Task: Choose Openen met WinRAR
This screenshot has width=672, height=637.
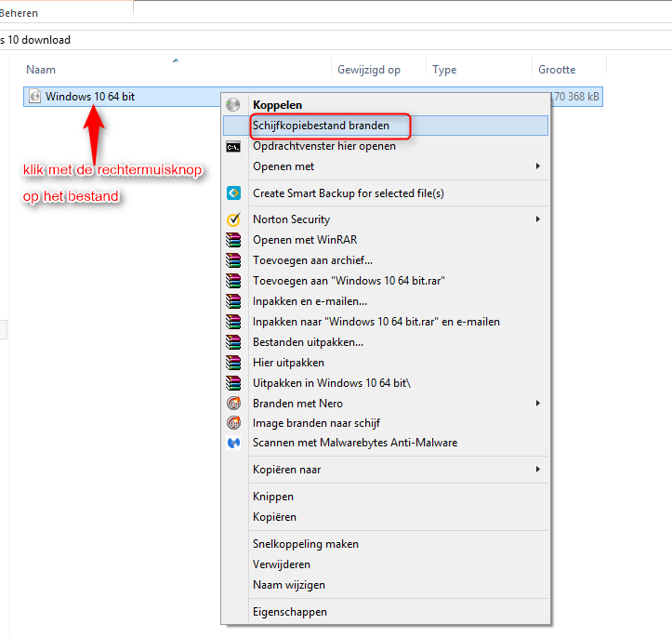Action: (x=386, y=240)
